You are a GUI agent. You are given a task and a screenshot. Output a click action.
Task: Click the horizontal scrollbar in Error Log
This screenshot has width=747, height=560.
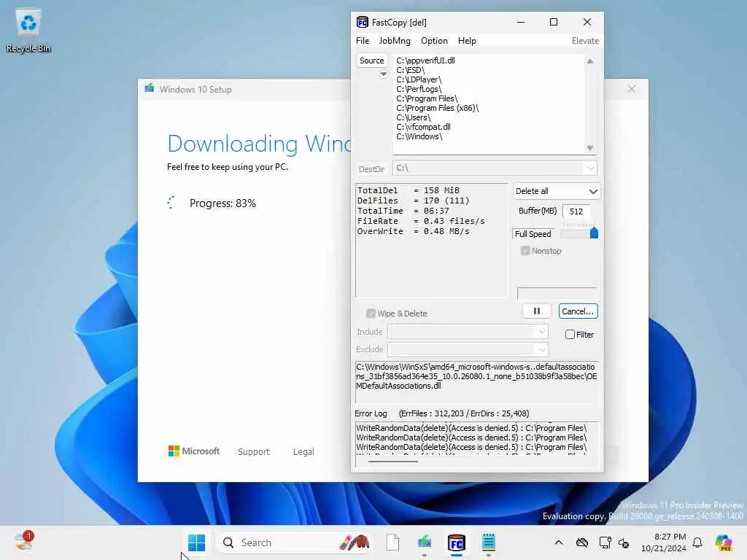[x=393, y=461]
